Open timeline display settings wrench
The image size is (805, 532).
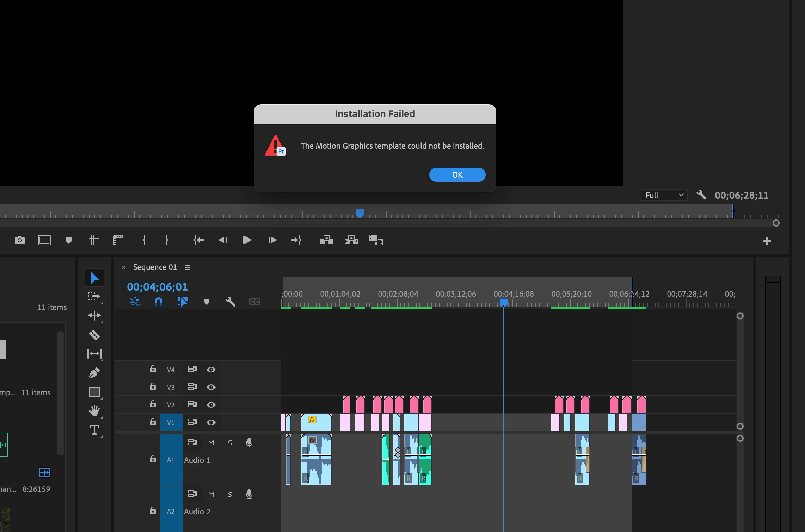coord(230,302)
